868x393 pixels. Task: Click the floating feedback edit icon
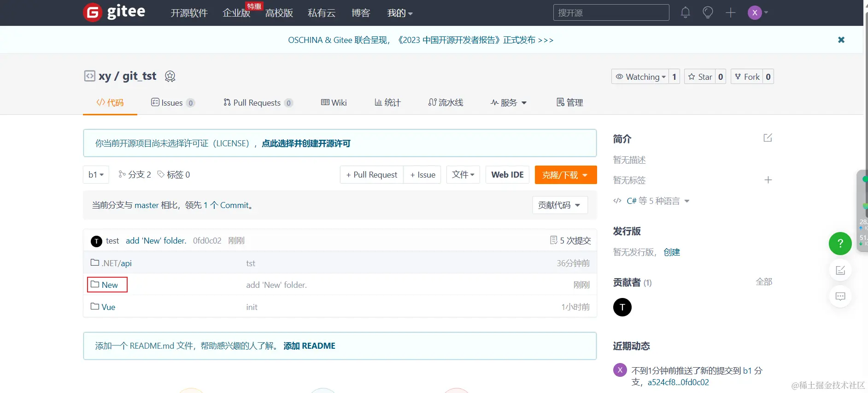840,270
